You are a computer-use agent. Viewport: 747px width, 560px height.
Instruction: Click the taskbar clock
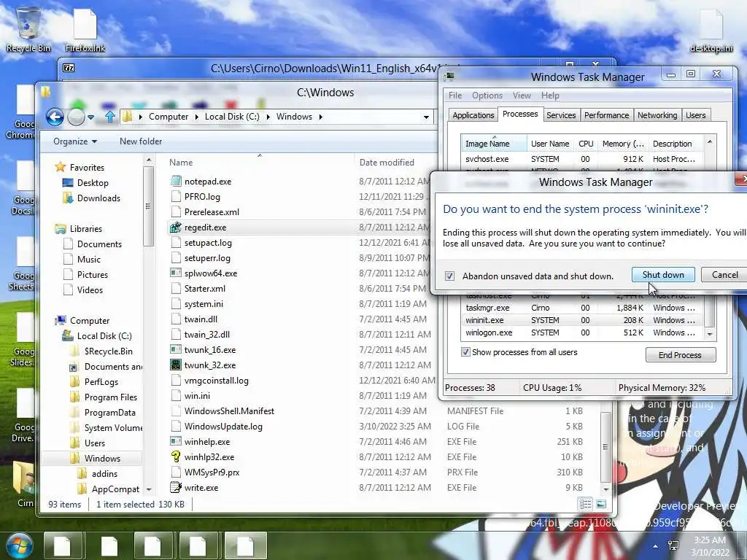(711, 546)
